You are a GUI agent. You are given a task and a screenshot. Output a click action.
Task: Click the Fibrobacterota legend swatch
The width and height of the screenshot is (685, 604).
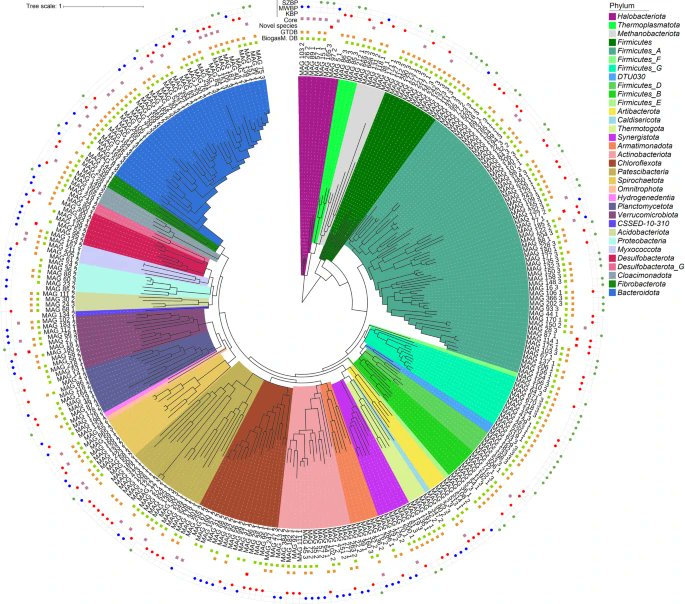[612, 284]
